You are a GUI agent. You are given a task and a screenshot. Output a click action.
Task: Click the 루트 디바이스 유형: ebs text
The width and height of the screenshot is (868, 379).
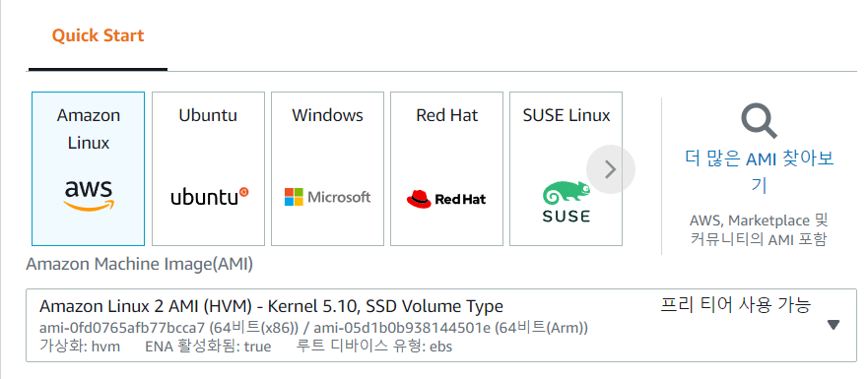click(374, 347)
